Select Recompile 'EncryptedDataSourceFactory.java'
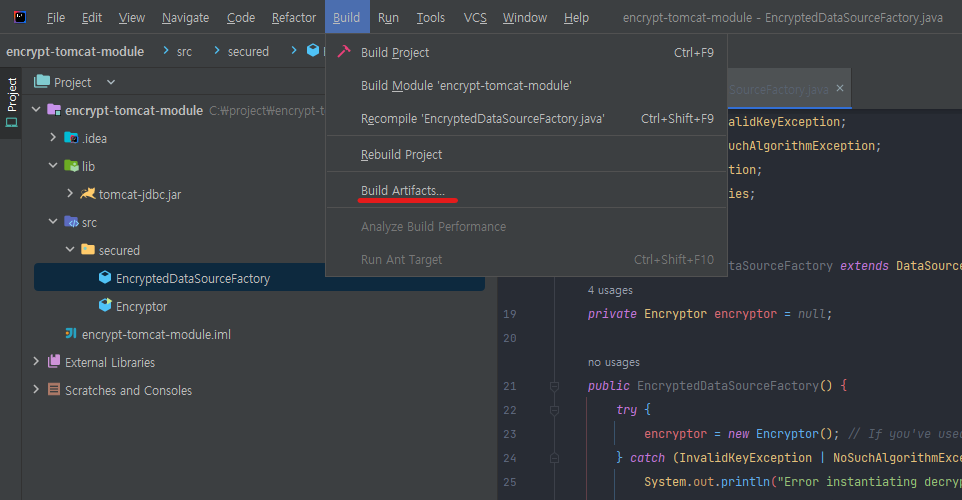The height and width of the screenshot is (500, 962). point(526,119)
